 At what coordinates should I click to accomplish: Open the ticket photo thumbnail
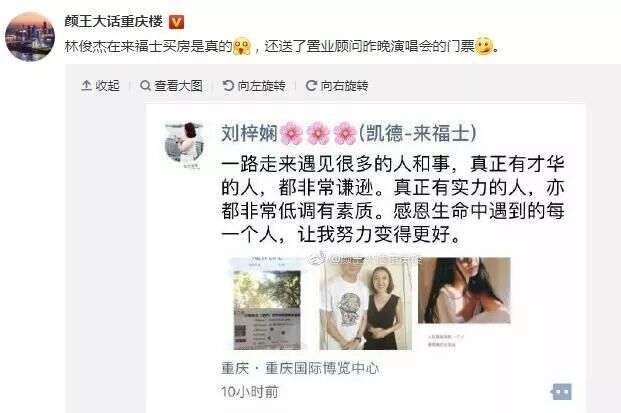(x=267, y=303)
